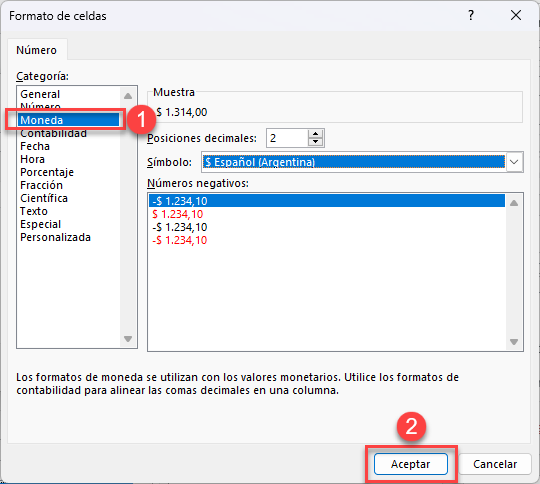Choose the Especial category
This screenshot has width=540, height=484.
tap(68, 224)
